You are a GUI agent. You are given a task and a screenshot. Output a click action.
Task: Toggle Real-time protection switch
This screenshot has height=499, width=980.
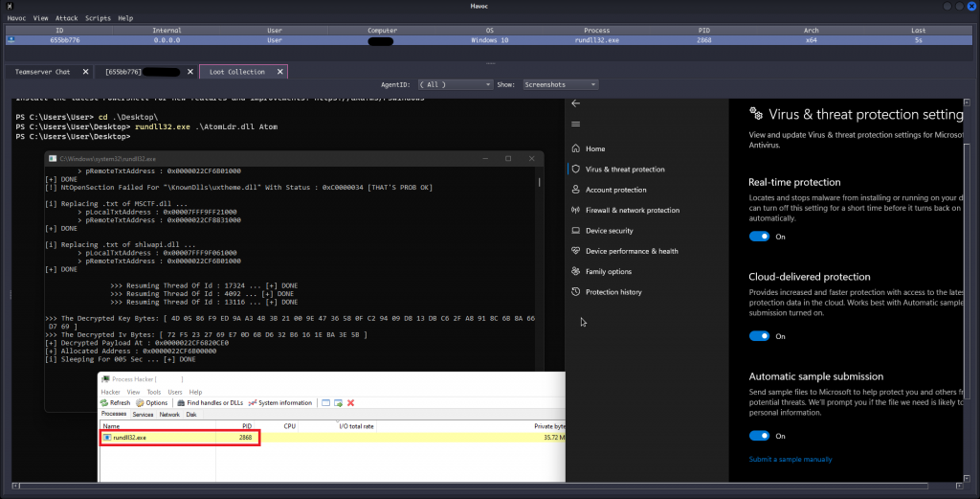[759, 237]
